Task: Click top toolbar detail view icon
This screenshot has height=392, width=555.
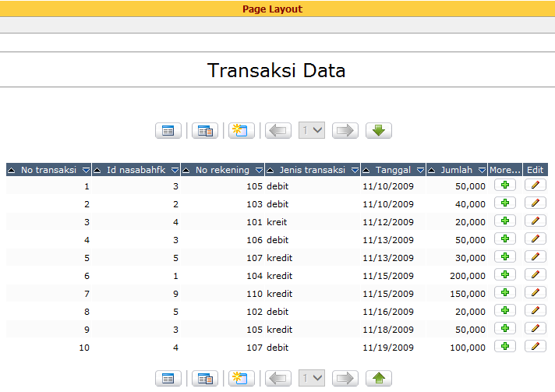Action: 205,131
